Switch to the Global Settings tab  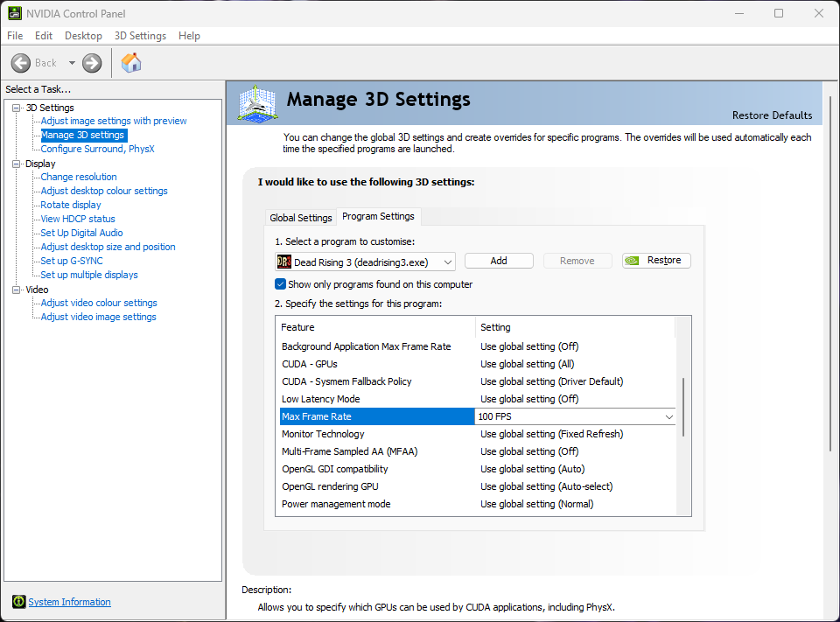[301, 218]
